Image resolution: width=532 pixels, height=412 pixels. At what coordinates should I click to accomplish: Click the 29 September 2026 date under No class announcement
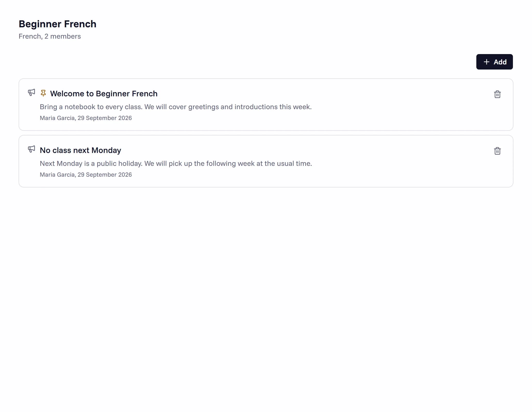click(x=105, y=175)
